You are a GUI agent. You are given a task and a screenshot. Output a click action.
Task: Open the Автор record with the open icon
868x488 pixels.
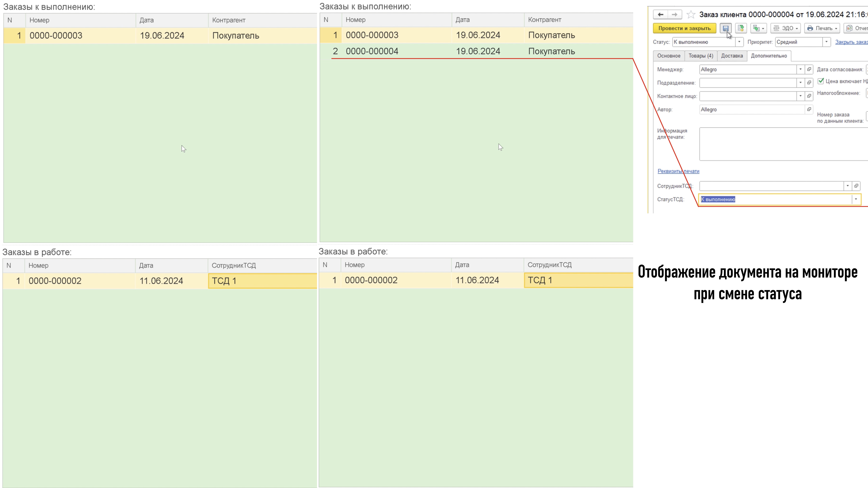click(809, 109)
